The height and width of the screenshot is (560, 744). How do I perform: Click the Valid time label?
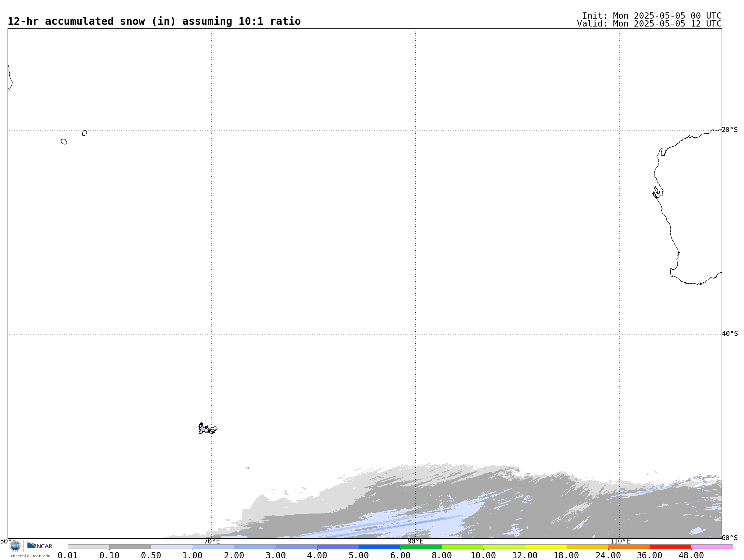(x=649, y=24)
